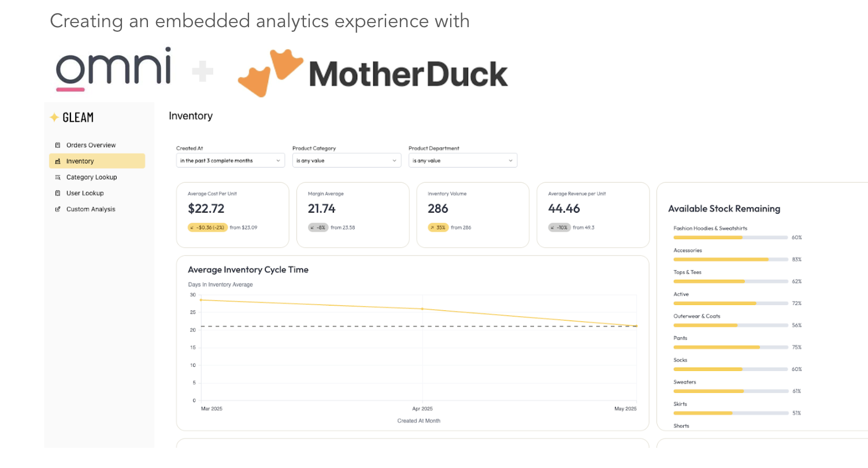
Task: Click the Category Lookup sidebar icon
Action: tap(58, 177)
